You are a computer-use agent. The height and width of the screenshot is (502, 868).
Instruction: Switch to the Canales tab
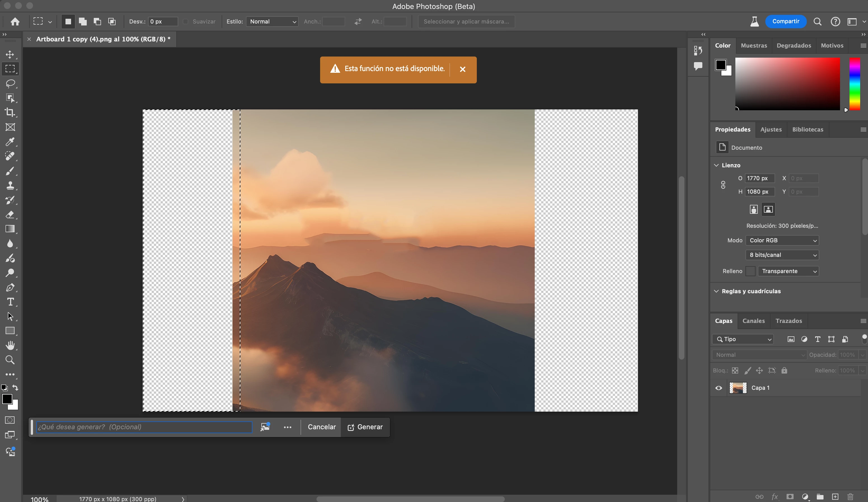(753, 321)
